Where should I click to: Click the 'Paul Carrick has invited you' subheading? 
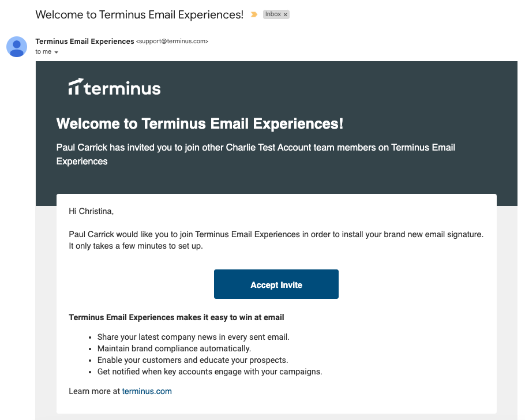coord(256,155)
